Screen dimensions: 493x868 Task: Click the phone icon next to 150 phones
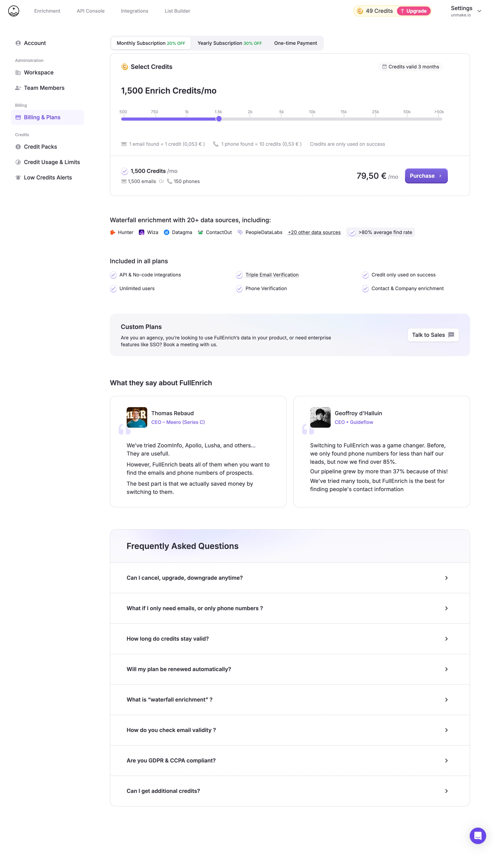pyautogui.click(x=169, y=181)
